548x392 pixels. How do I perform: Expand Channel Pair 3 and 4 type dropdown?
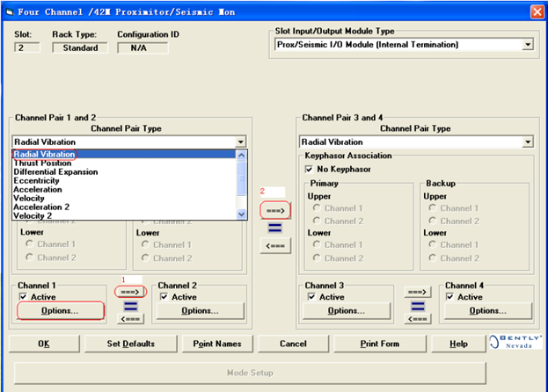pos(528,142)
